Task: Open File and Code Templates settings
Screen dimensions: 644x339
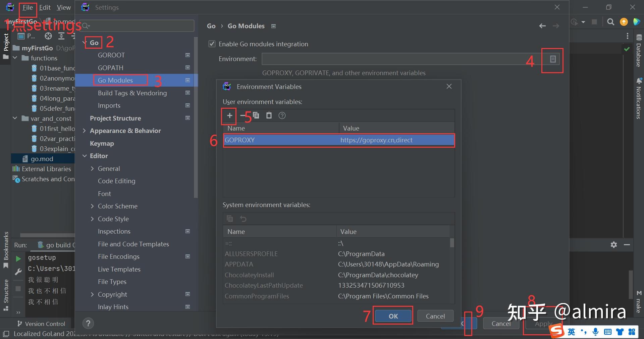Action: 133,244
